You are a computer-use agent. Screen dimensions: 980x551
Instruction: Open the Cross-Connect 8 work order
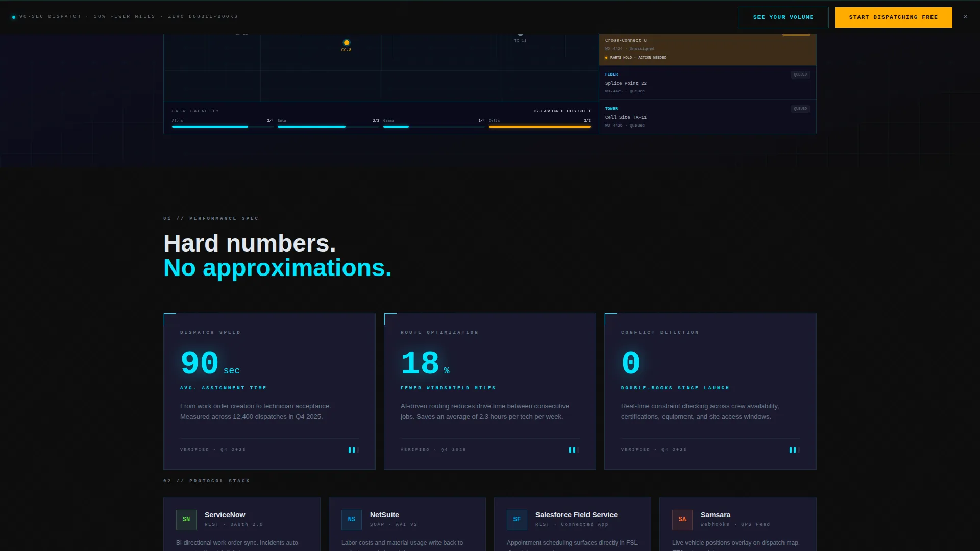(x=707, y=49)
